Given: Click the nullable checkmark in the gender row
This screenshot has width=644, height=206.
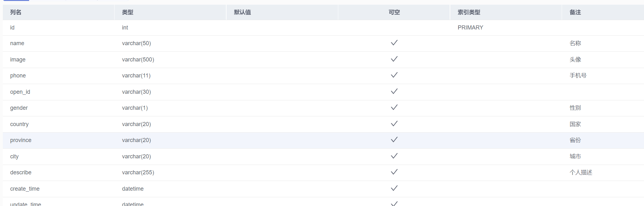Looking at the screenshot, I should click(x=394, y=108).
